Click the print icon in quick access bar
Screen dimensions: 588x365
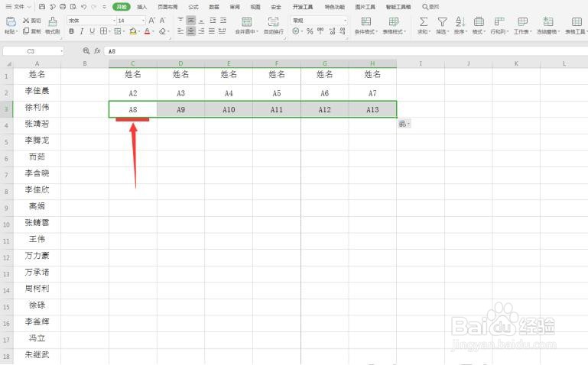click(63, 6)
